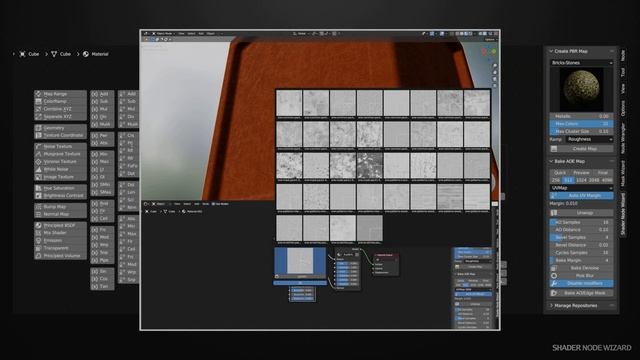Insert a Brightness Contrast node
640x360 pixels.
point(60,196)
